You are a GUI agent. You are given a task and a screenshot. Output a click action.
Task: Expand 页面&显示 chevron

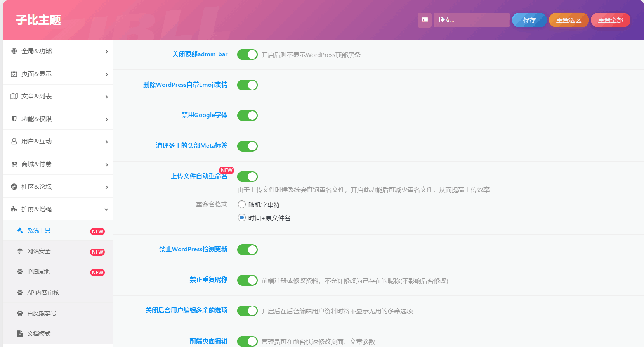pyautogui.click(x=106, y=74)
